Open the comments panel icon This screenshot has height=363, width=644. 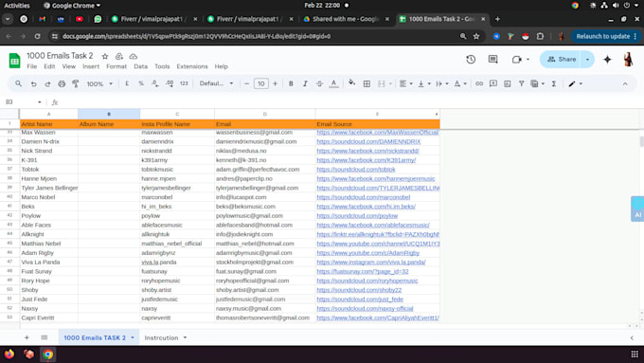[x=492, y=59]
